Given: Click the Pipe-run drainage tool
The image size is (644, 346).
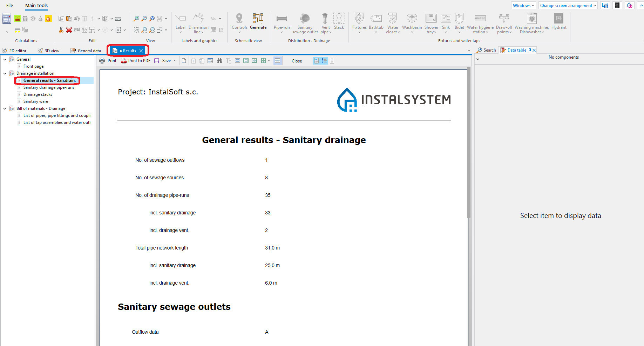Looking at the screenshot, I should click(282, 23).
